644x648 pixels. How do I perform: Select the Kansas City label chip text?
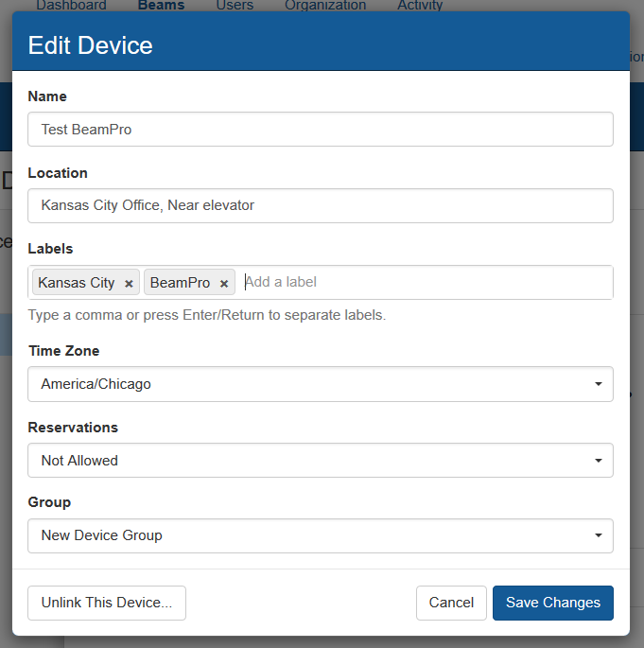77,283
